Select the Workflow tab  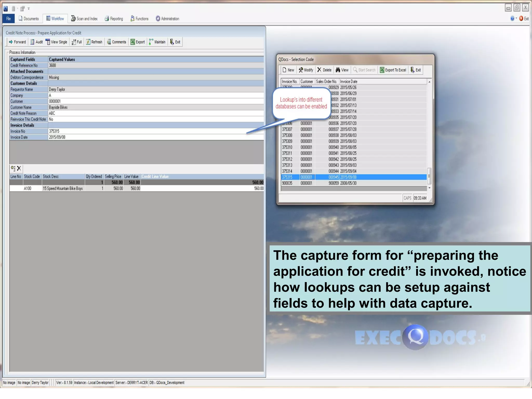[55, 19]
